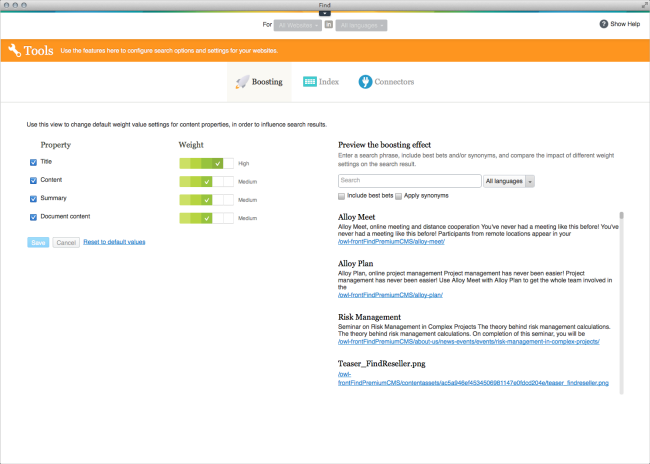Switch to the Connectors tab

(386, 82)
